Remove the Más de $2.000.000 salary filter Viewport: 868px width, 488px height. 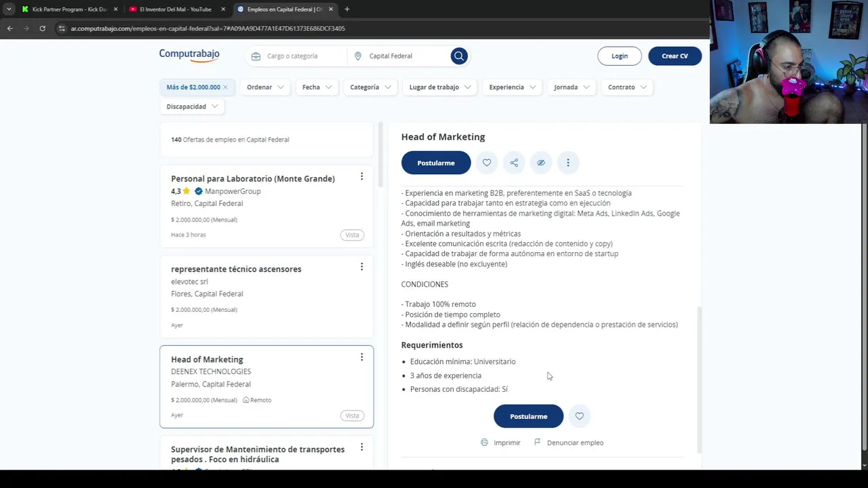[x=225, y=87]
